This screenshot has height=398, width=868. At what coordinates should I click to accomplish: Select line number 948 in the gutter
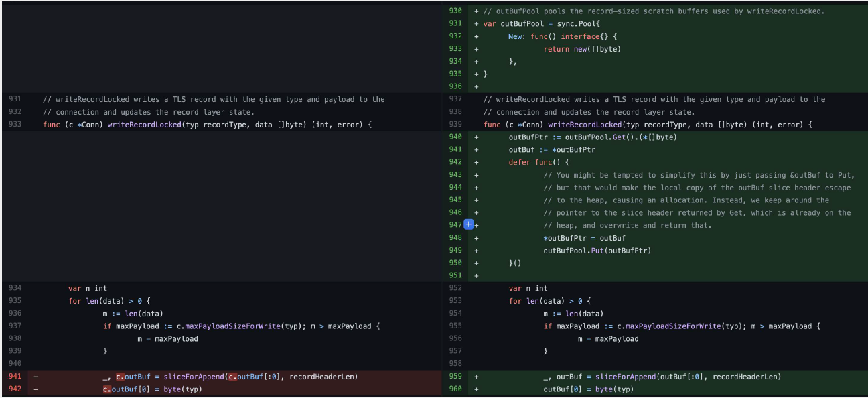455,238
